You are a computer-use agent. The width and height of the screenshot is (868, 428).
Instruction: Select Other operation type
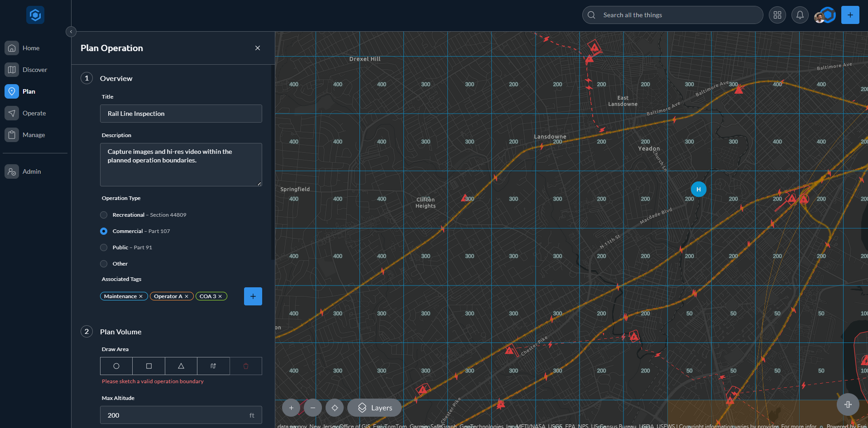(104, 264)
